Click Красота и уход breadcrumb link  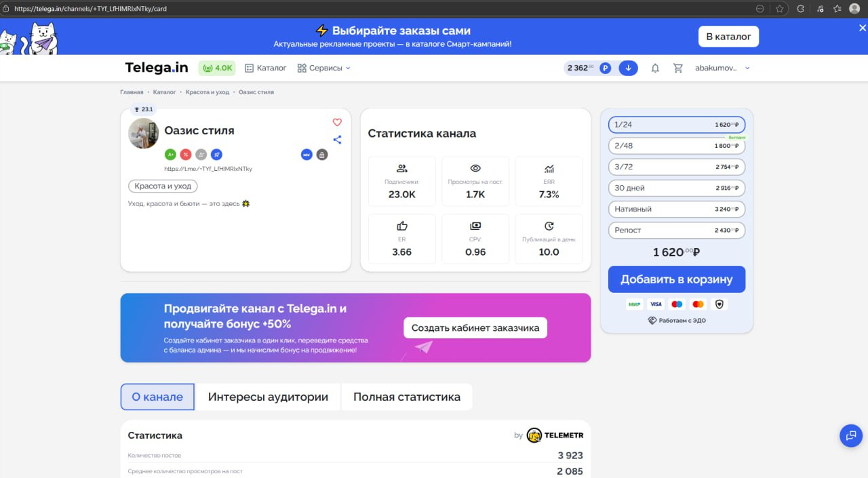click(208, 92)
